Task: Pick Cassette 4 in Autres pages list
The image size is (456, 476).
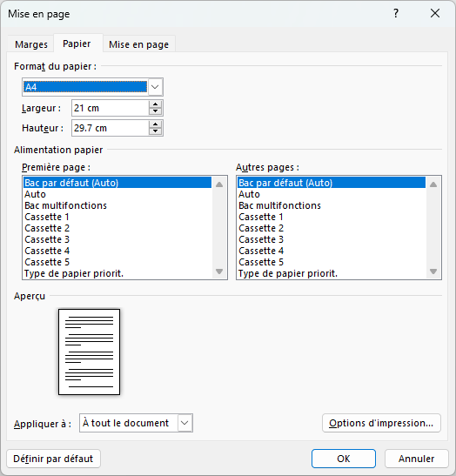Action: (x=332, y=251)
